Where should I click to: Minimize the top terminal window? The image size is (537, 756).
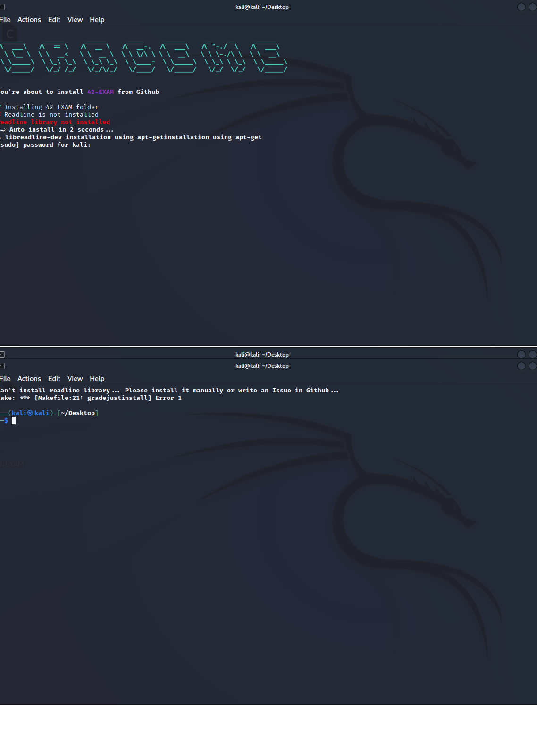pos(521,7)
